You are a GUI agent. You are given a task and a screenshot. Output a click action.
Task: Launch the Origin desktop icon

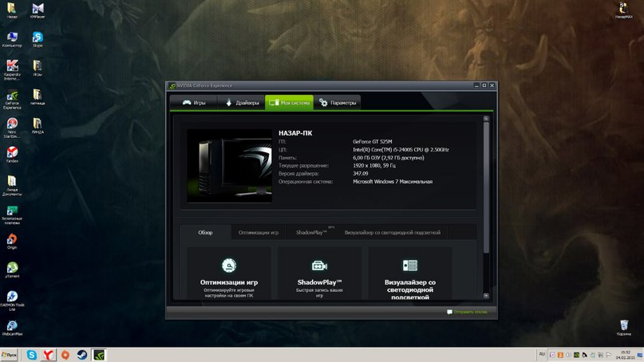[x=12, y=242]
